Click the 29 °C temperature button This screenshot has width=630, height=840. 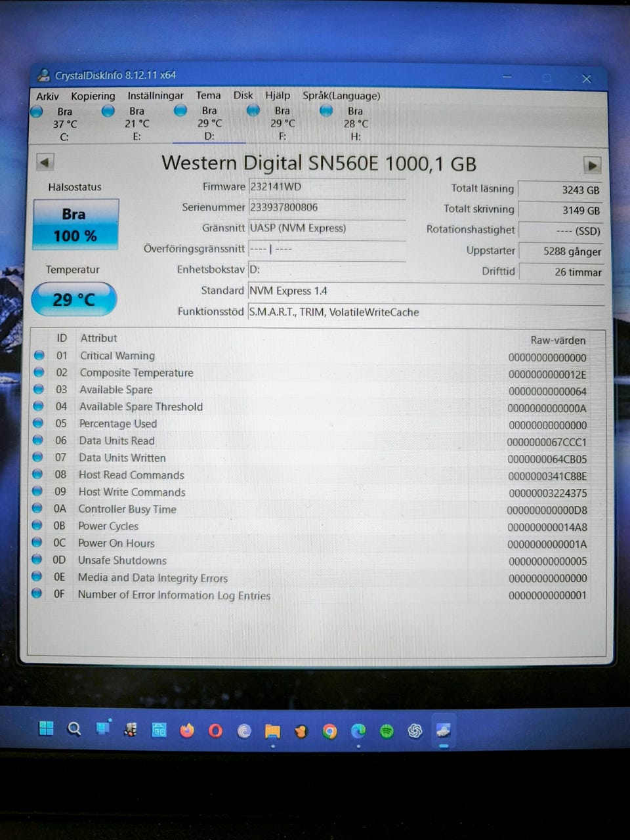[74, 299]
